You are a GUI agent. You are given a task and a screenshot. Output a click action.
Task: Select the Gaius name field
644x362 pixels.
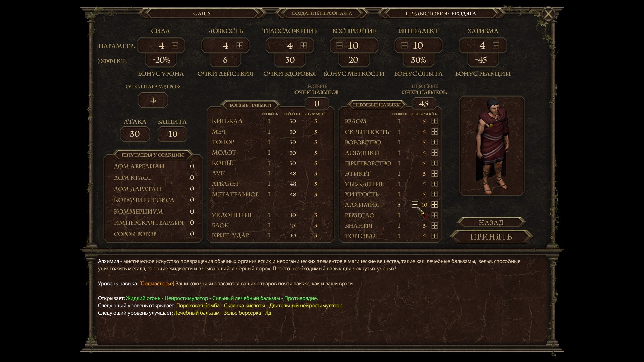pos(202,13)
